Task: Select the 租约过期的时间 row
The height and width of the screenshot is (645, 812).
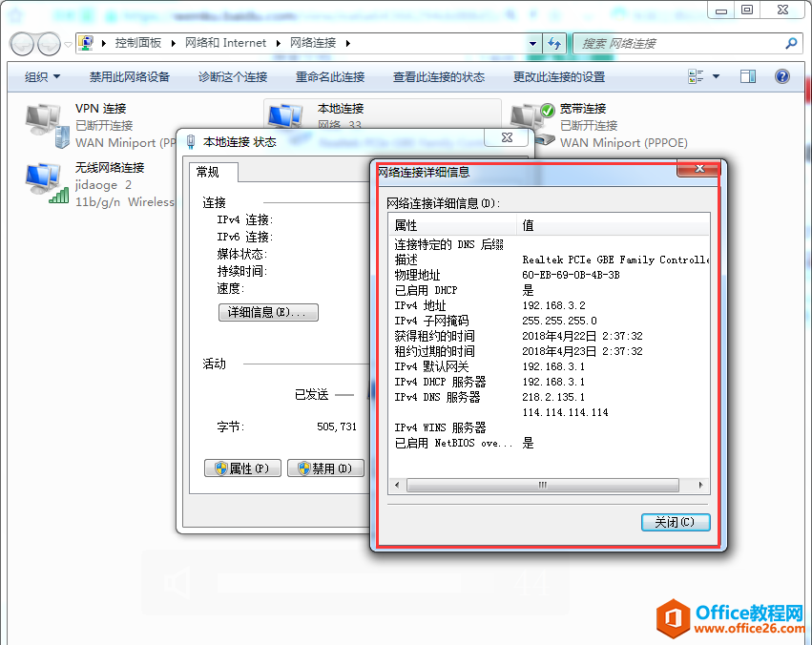Action: click(549, 351)
